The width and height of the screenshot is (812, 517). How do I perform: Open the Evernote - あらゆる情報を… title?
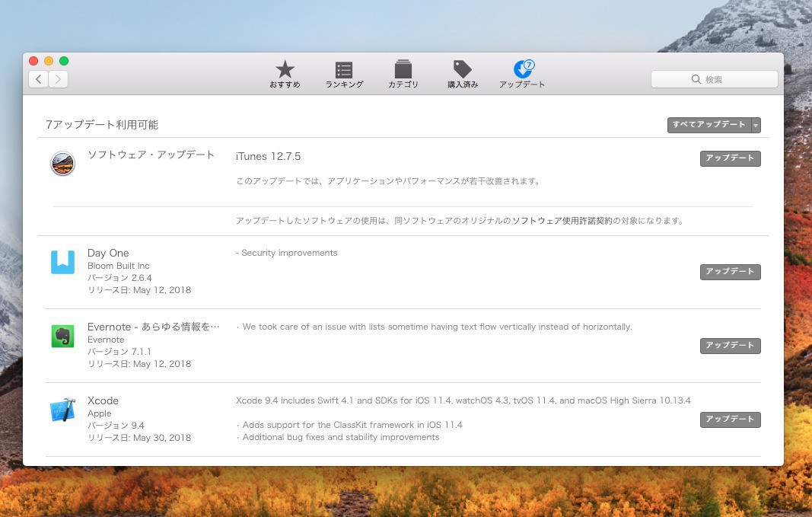point(153,327)
